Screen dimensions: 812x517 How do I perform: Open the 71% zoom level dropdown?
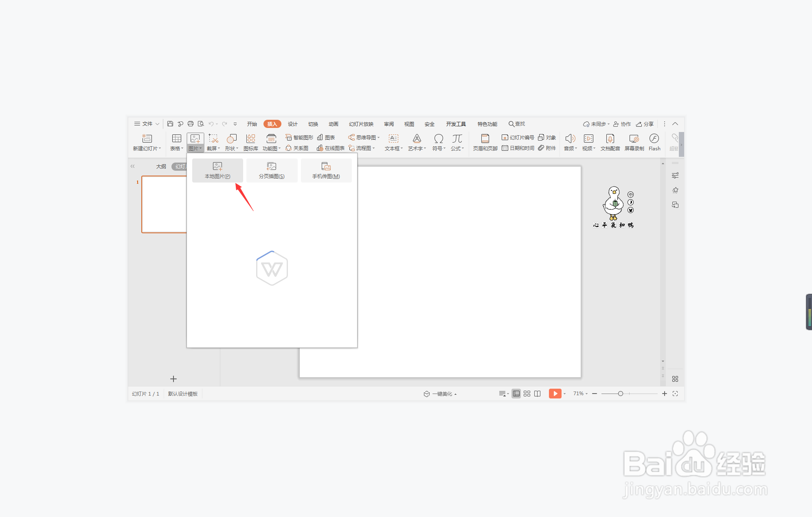point(580,394)
